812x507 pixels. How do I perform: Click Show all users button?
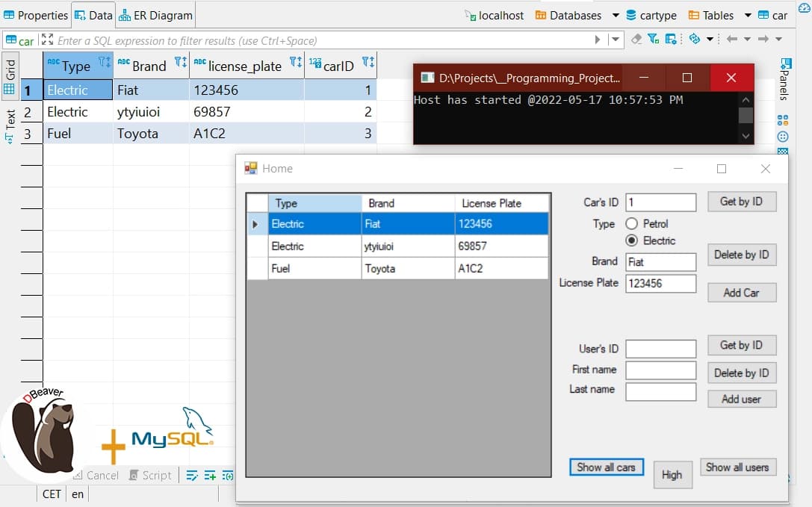click(x=738, y=467)
